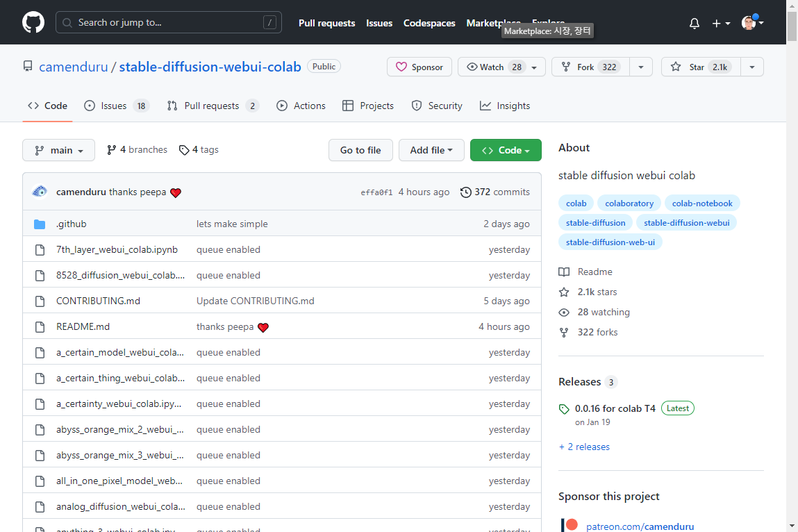
Task: Expand the Star lists dropdown arrow
Action: pos(752,67)
